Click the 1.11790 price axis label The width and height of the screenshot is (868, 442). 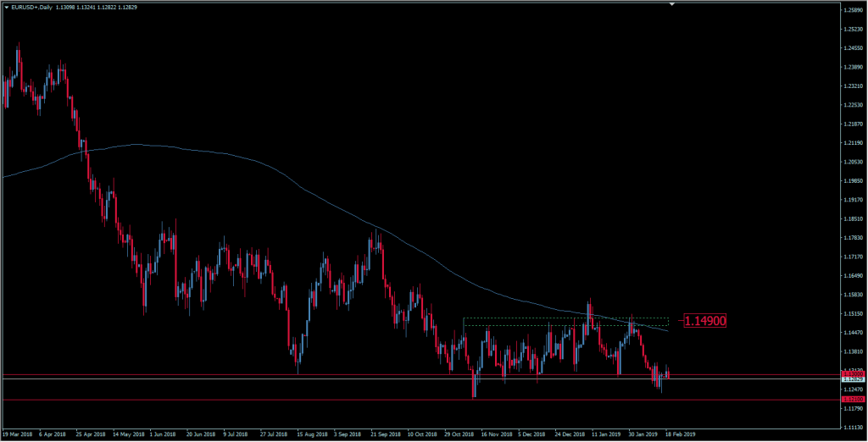854,409
